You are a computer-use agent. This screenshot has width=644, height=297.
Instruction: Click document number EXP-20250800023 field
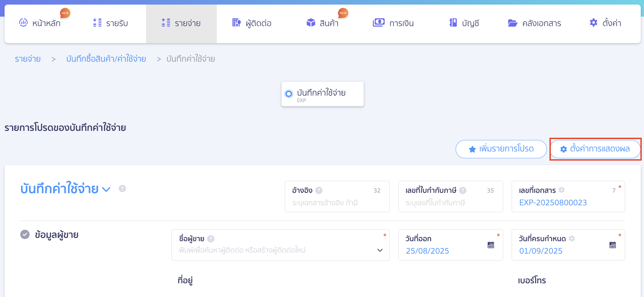point(568,196)
